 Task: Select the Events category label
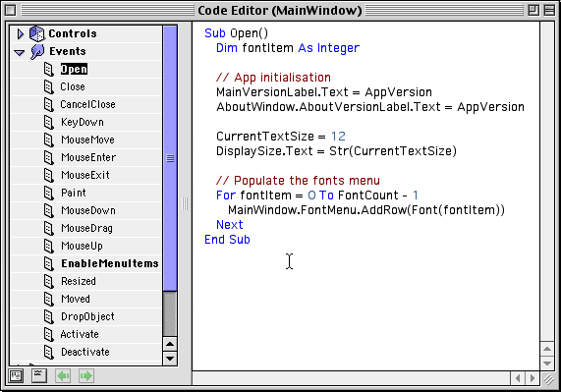click(x=68, y=51)
